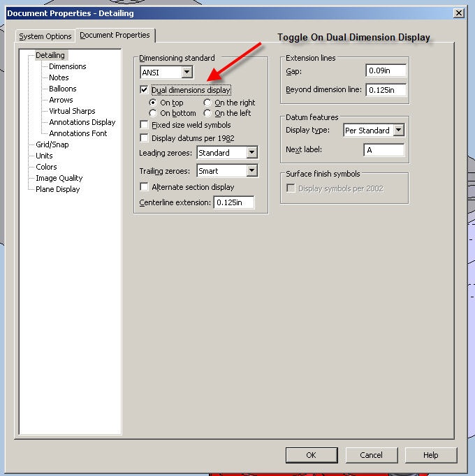
Task: Click the Cancel button
Action: coord(372,455)
